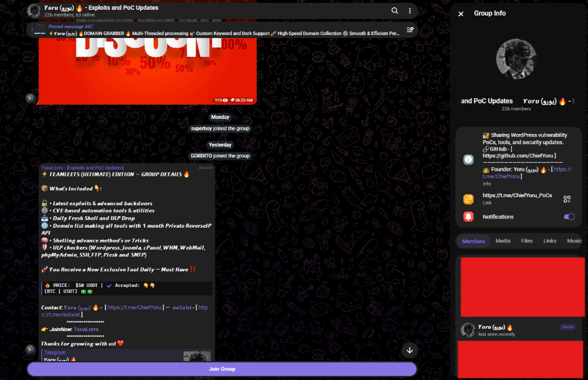Click sender avatar beside TeamLeets message
The image size is (588, 380).
pyautogui.click(x=30, y=349)
